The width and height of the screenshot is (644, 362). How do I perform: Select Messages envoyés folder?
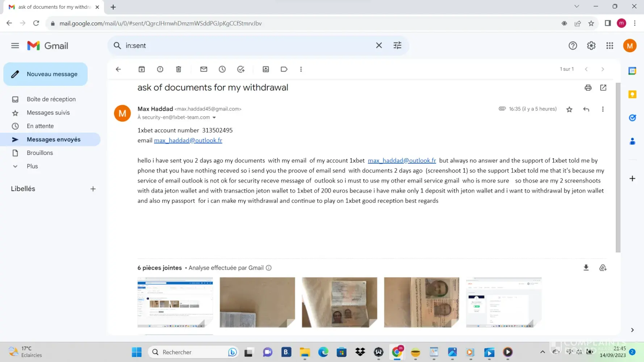coord(51,139)
